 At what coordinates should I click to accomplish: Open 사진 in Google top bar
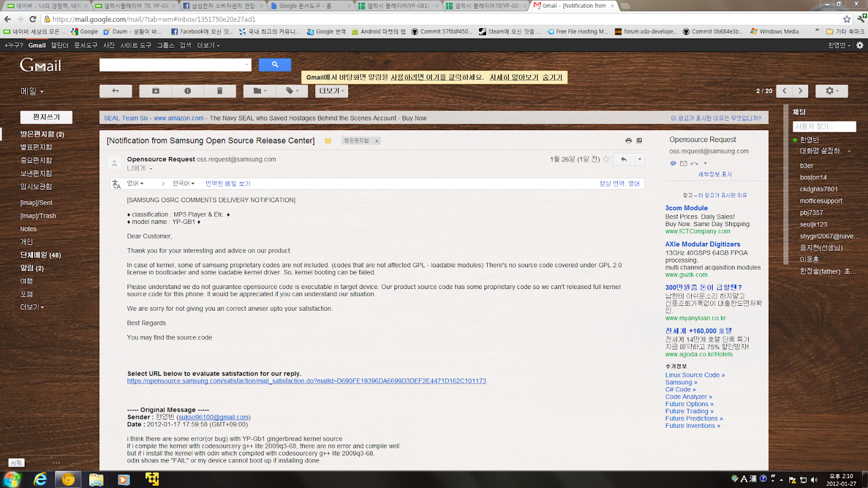coord(109,46)
